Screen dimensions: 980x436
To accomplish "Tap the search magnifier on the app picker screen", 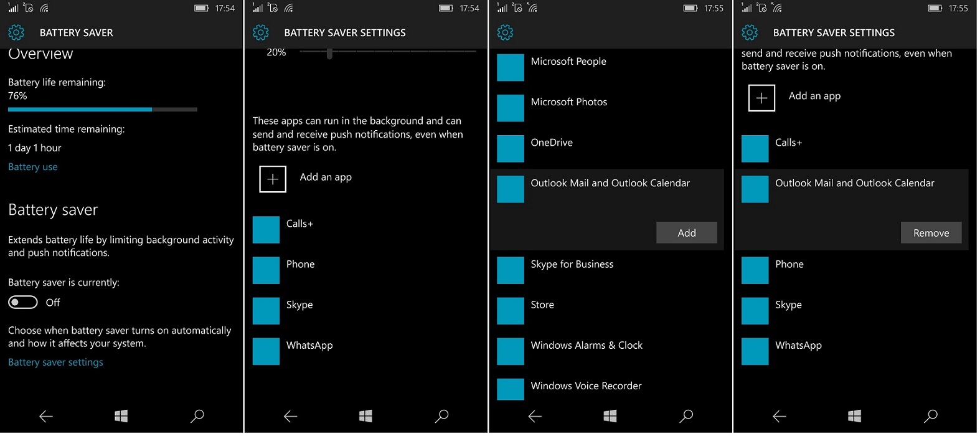I will coord(687,415).
